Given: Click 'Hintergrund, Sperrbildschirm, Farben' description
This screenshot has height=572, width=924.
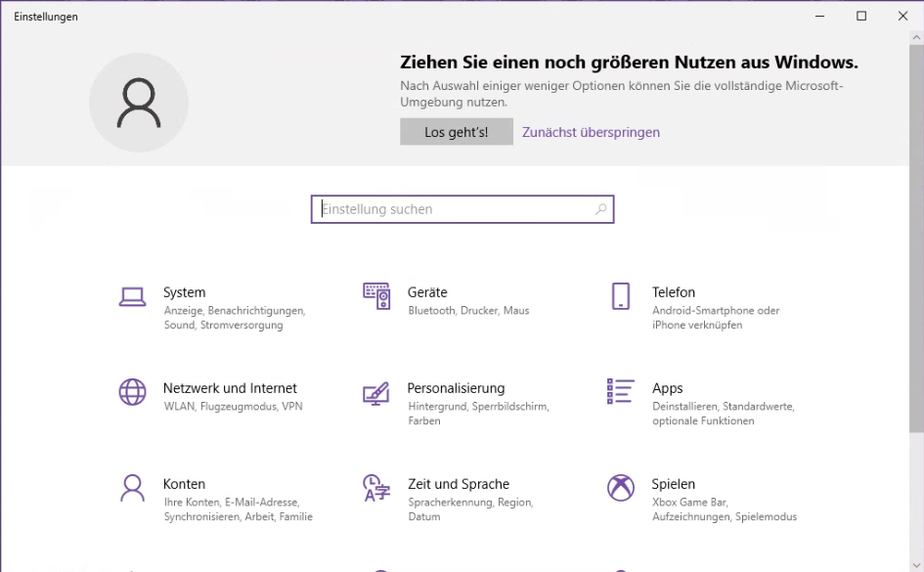Looking at the screenshot, I should click(x=478, y=414).
